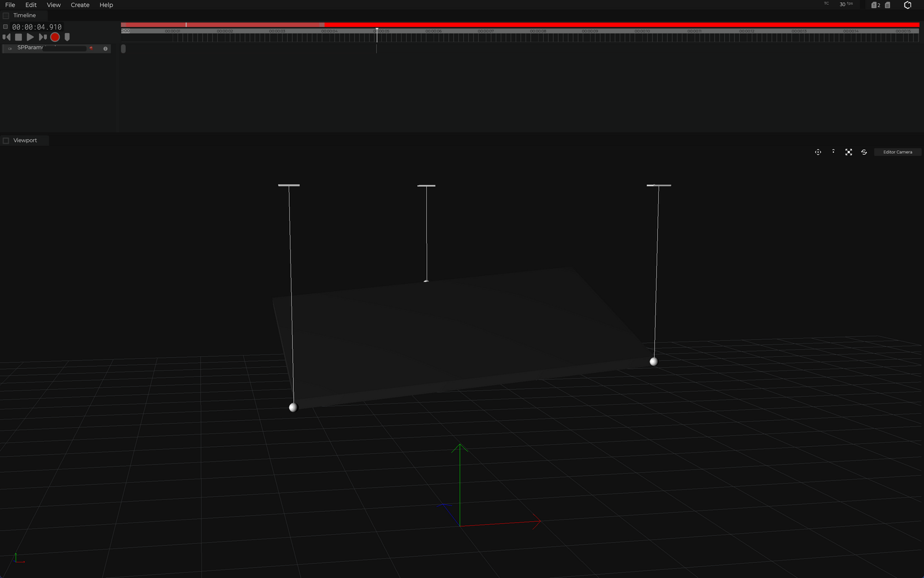Toggle visibility of the SPParam track
This screenshot has height=578, width=924.
click(x=10, y=49)
